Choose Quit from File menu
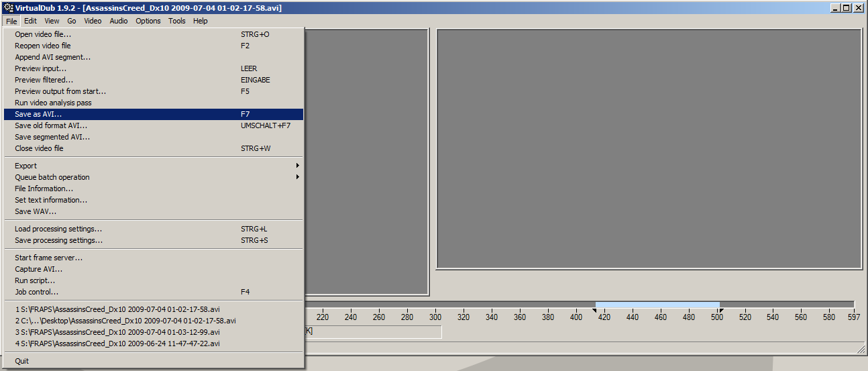 click(x=154, y=361)
